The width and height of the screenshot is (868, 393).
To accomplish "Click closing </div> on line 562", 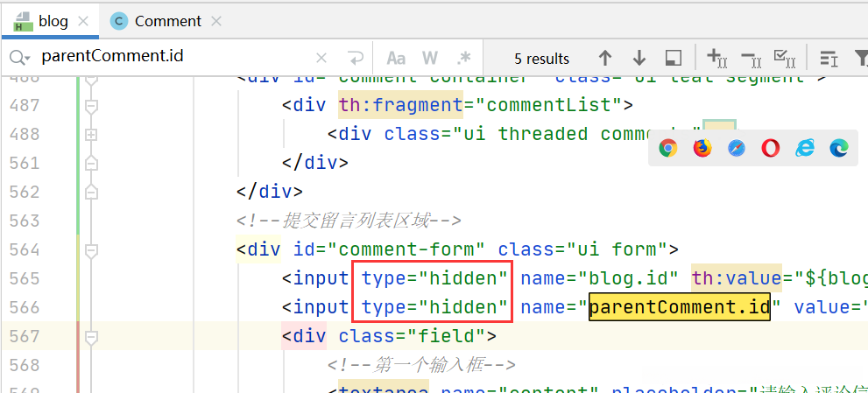I will point(270,192).
